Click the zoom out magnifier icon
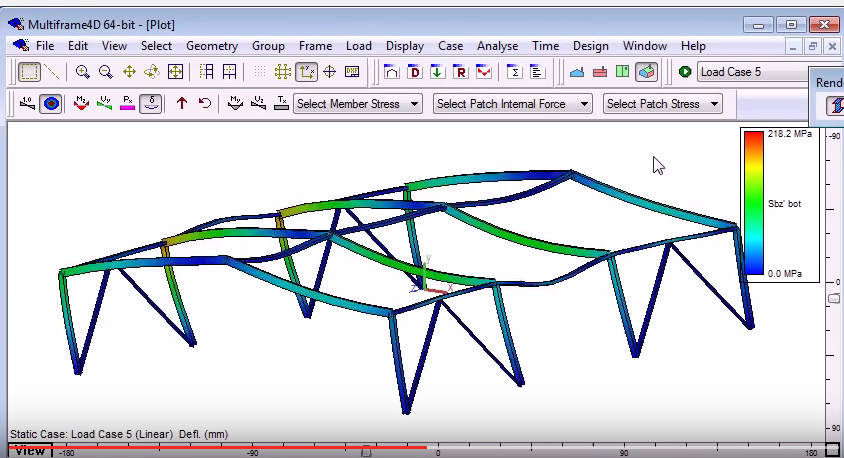The image size is (844, 458). pos(105,72)
